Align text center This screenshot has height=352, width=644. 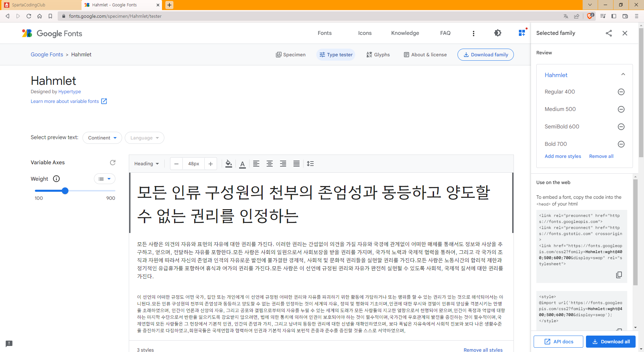(270, 164)
